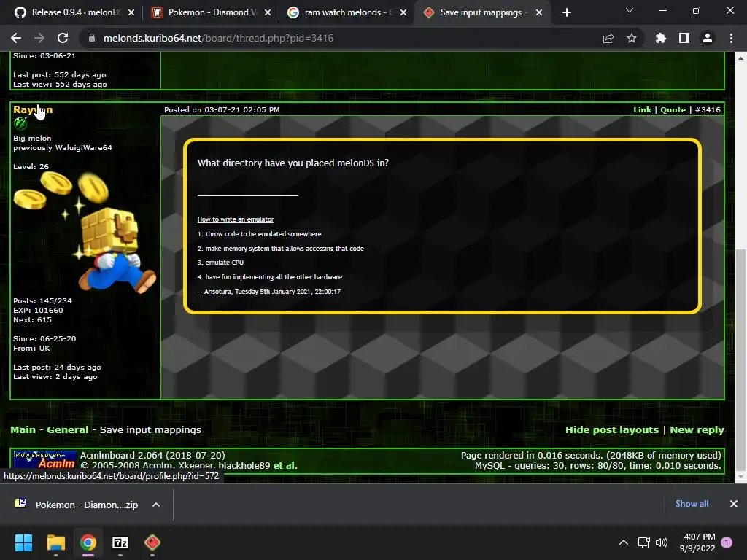747x560 pixels.
Task: Quote post #3416
Action: 673,109
